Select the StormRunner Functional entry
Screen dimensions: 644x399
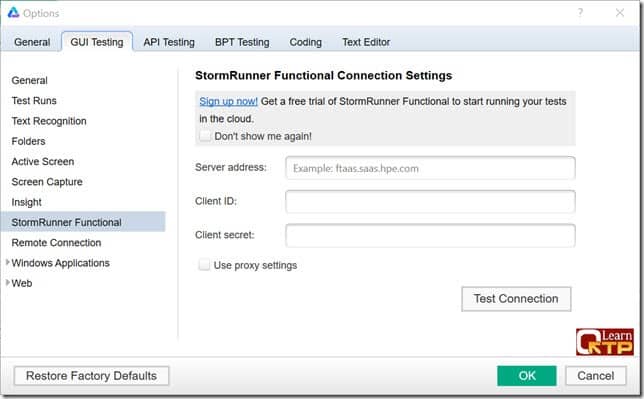pos(83,222)
